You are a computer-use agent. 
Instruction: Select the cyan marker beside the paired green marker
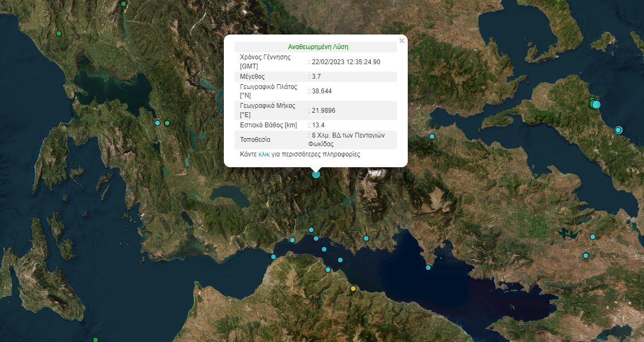pos(157,123)
